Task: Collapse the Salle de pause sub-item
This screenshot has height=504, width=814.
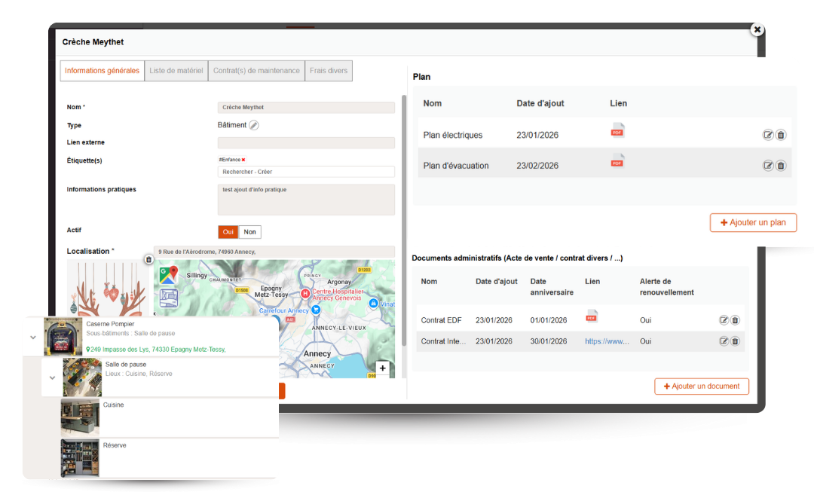Action: click(x=52, y=377)
